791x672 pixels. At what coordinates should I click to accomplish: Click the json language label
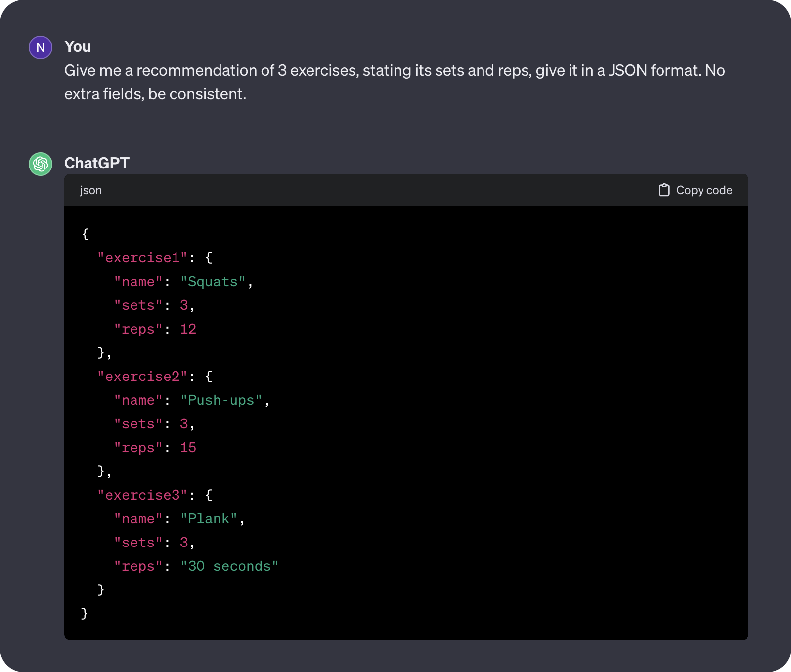coord(91,190)
